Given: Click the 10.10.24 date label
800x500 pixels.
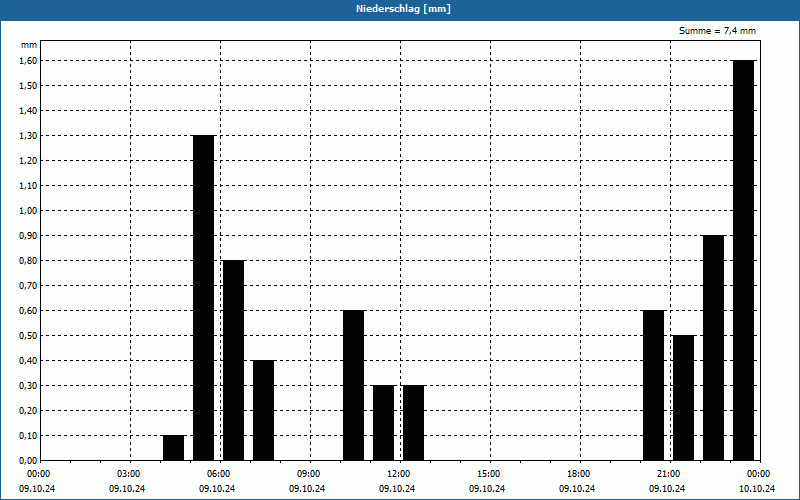Looking at the screenshot, I should coord(757,489).
